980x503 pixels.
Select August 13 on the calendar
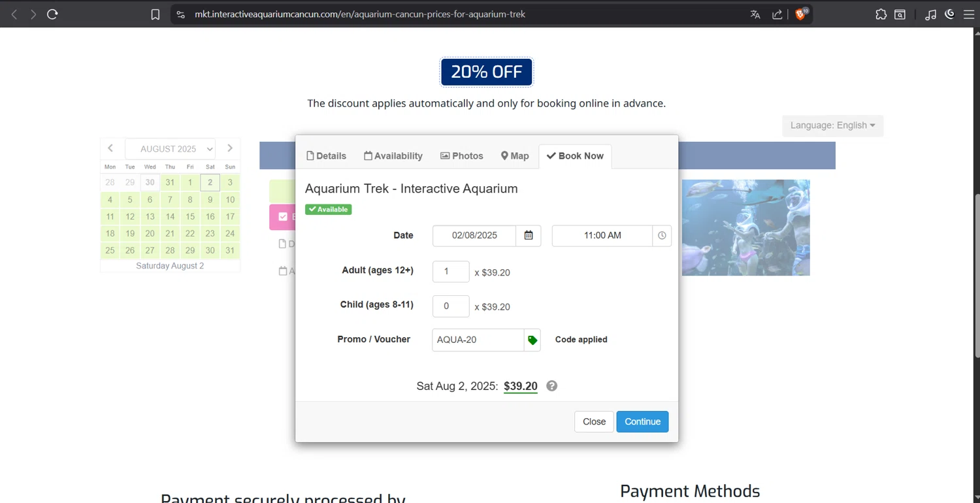[x=150, y=216]
